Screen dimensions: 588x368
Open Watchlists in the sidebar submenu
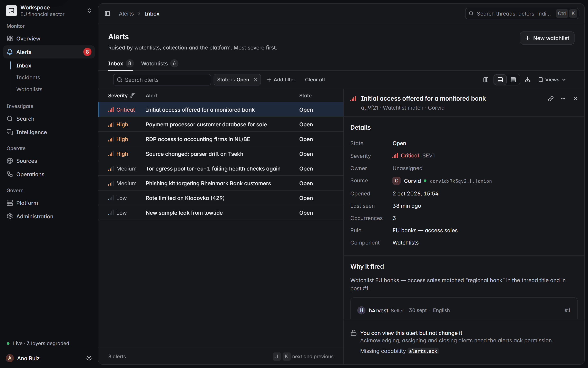click(29, 89)
